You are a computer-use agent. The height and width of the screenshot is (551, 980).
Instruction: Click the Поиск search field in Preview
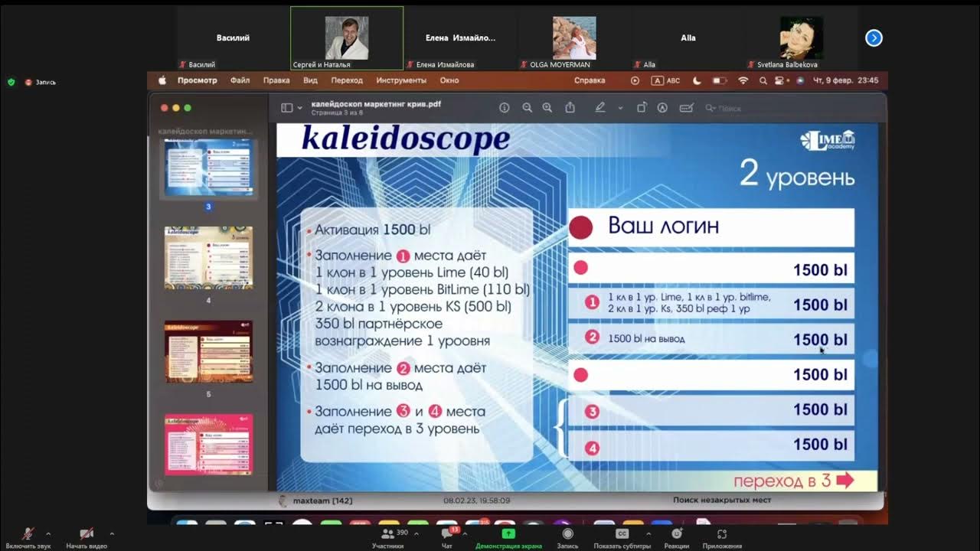791,108
